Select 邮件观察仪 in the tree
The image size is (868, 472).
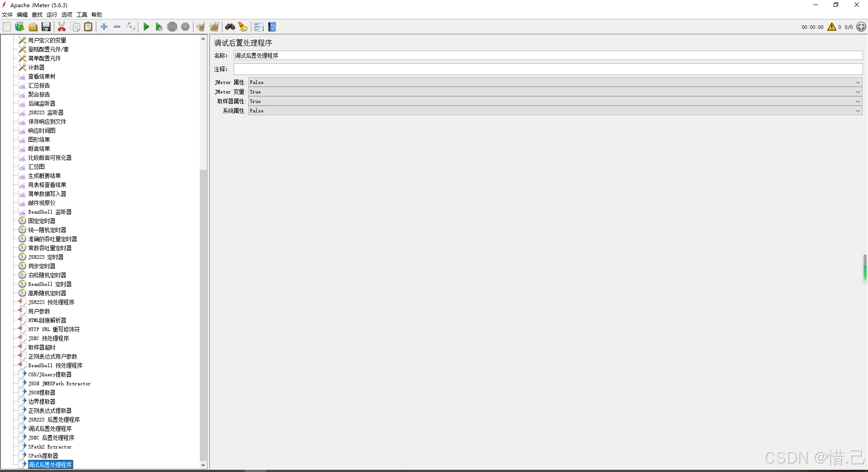pos(42,203)
